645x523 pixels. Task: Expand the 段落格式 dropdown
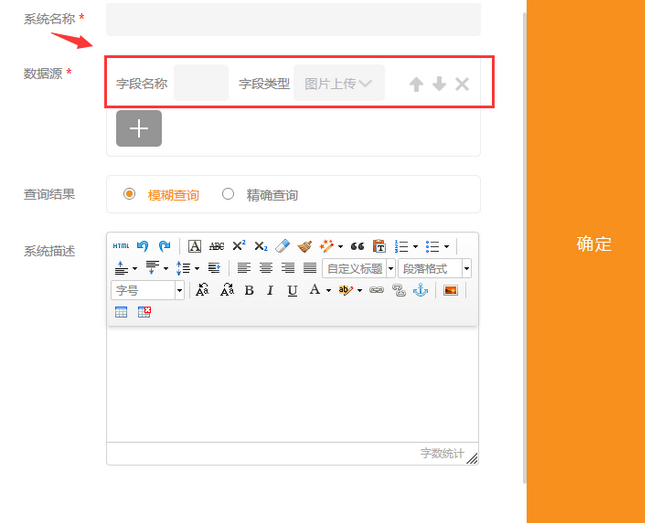pyautogui.click(x=434, y=268)
